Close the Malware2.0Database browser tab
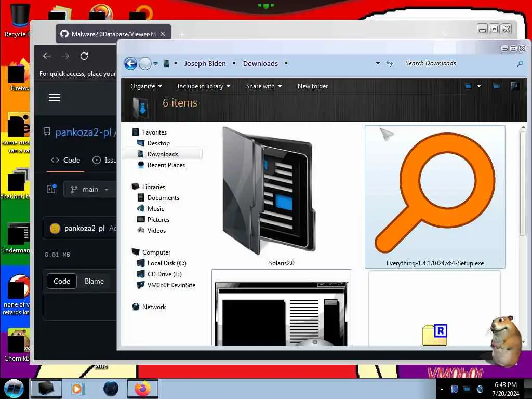The height and width of the screenshot is (399, 532). [x=163, y=34]
